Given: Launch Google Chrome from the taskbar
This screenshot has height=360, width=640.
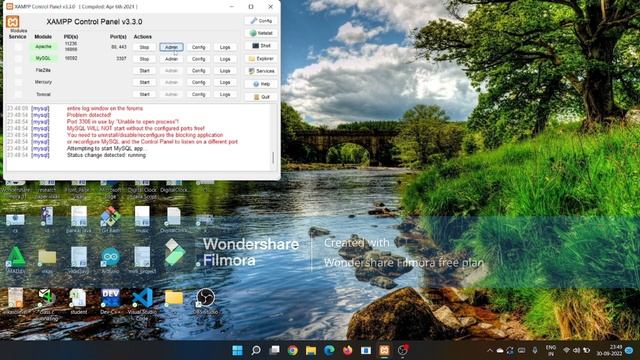Looking at the screenshot, I should (293, 350).
